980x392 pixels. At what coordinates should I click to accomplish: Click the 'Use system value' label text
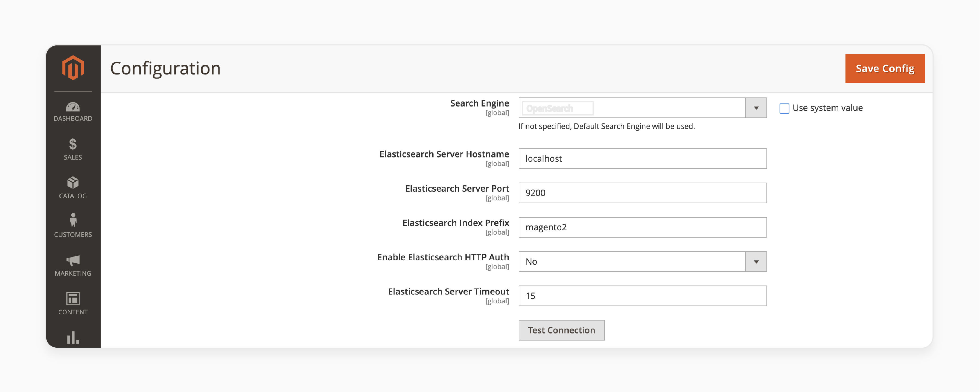(x=827, y=108)
